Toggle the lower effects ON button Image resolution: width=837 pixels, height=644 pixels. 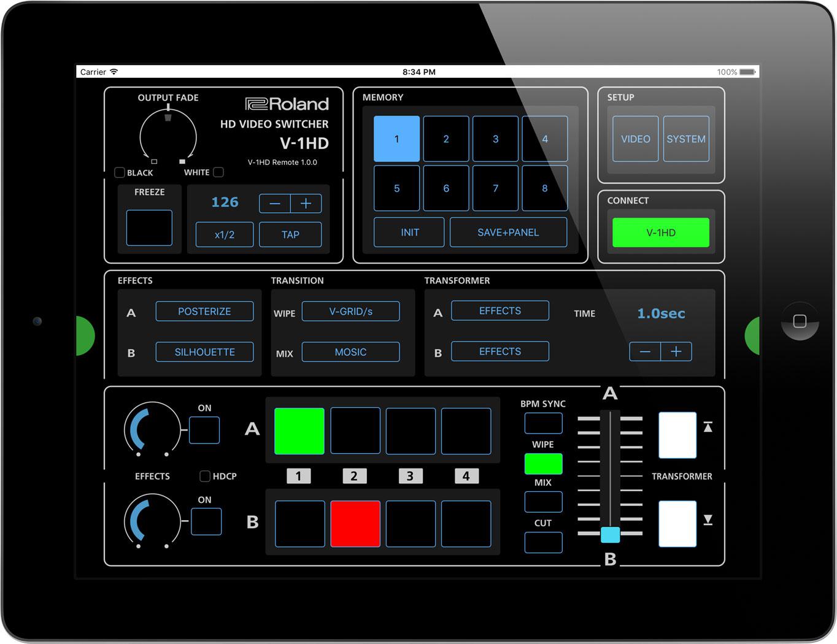pos(206,522)
